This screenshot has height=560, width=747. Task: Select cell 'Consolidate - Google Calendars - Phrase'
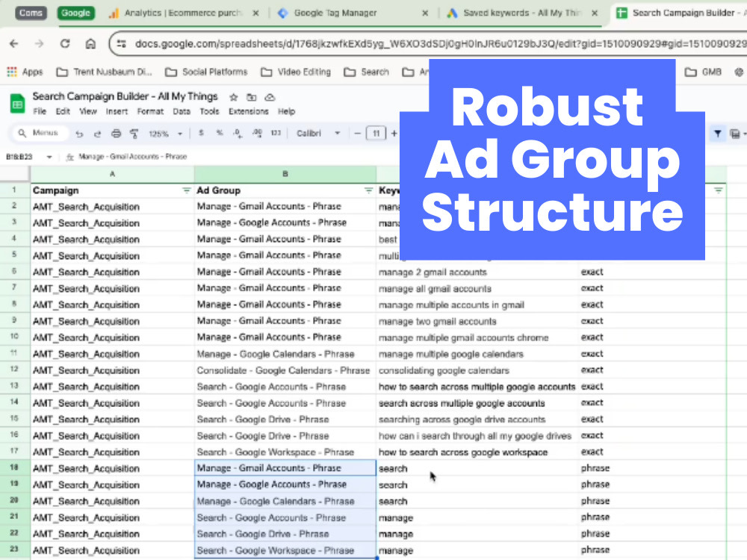point(285,370)
